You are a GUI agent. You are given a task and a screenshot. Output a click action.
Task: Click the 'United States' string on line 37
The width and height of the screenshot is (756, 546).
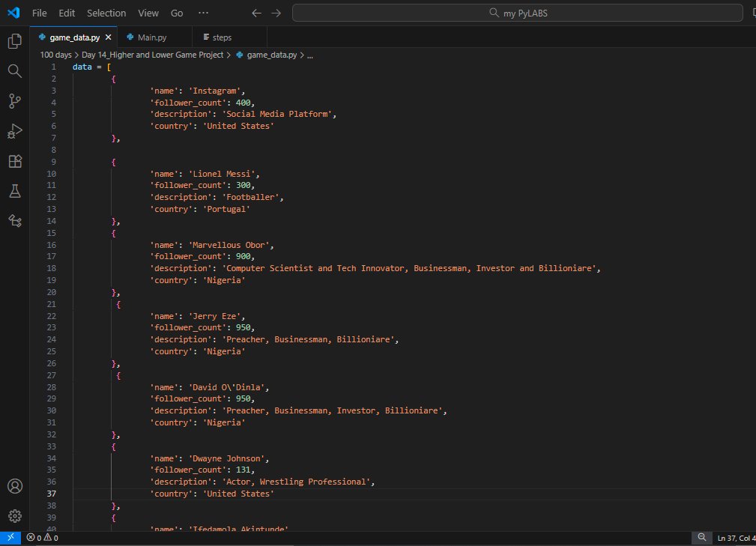click(x=238, y=494)
